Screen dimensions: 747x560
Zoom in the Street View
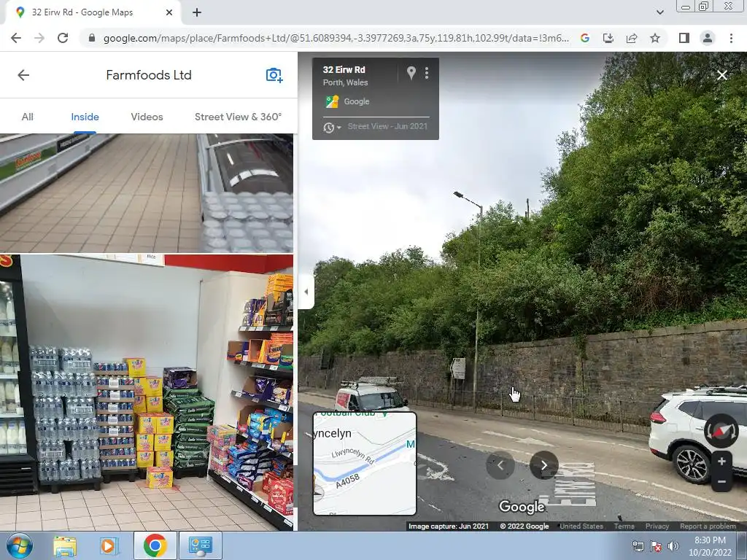721,462
